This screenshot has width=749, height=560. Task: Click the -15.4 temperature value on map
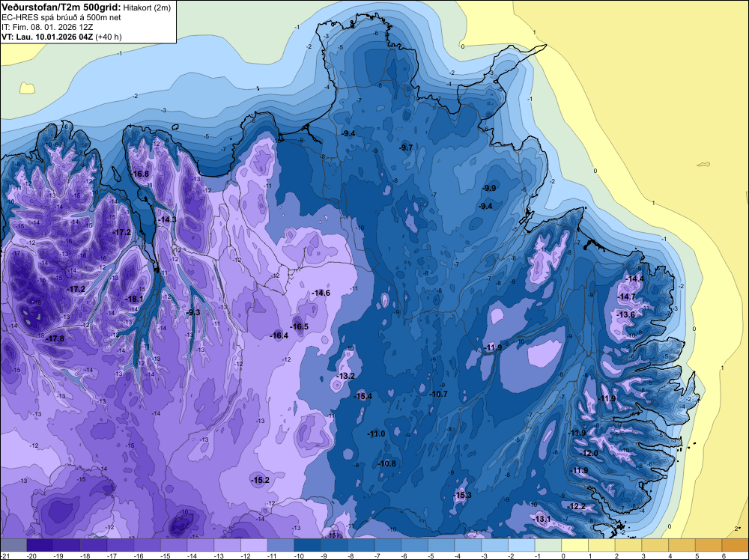pos(363,396)
